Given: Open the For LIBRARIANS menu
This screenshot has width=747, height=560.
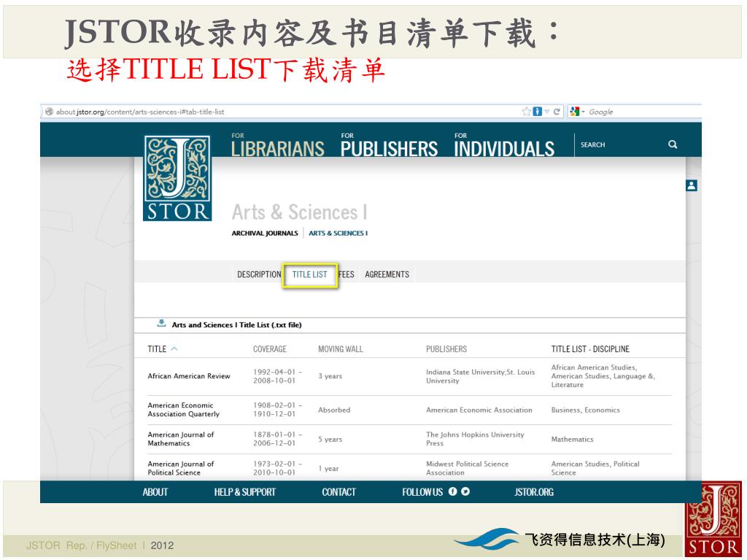Looking at the screenshot, I should pos(278,145).
